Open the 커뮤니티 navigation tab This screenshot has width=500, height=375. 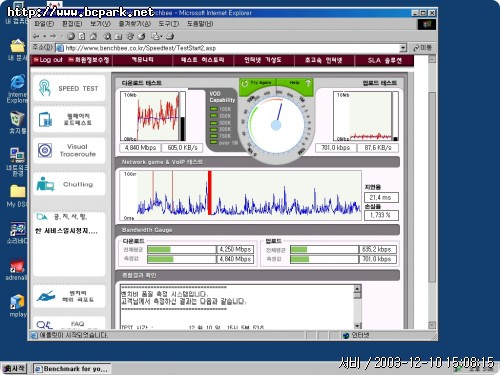142,60
